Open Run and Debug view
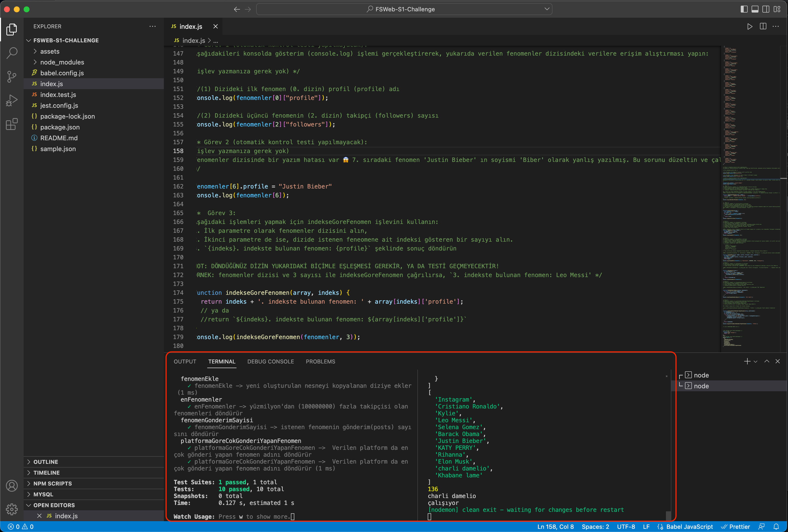788x532 pixels. point(12,100)
